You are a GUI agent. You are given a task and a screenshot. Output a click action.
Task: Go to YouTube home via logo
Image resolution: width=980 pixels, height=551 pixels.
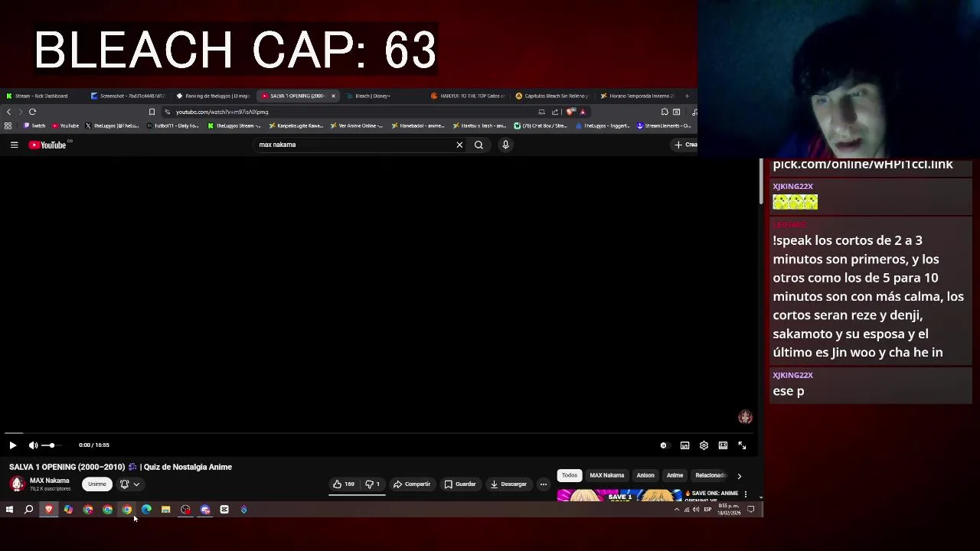click(47, 145)
